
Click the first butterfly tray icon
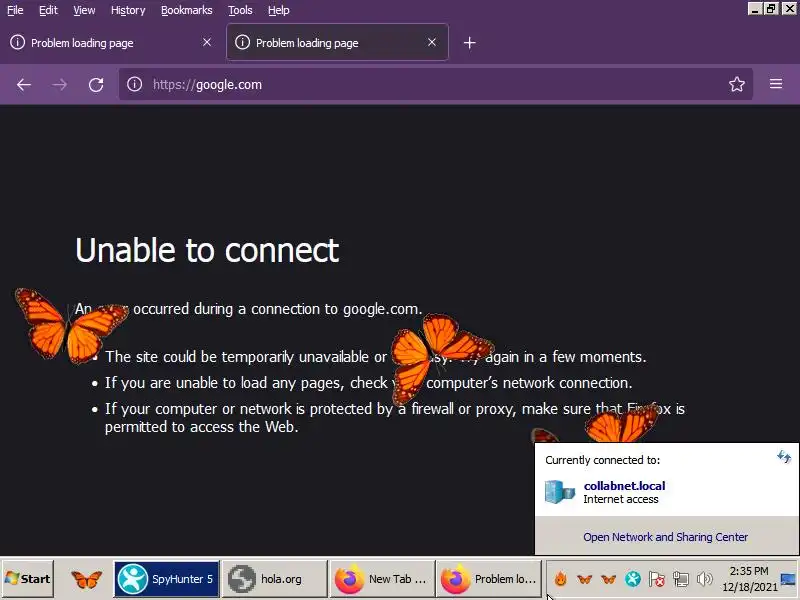click(585, 579)
